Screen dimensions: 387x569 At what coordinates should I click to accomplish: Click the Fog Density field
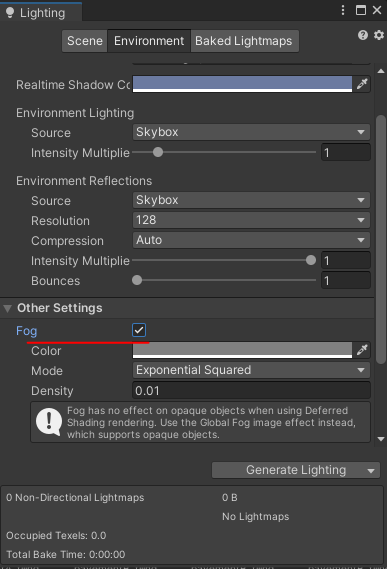click(251, 390)
